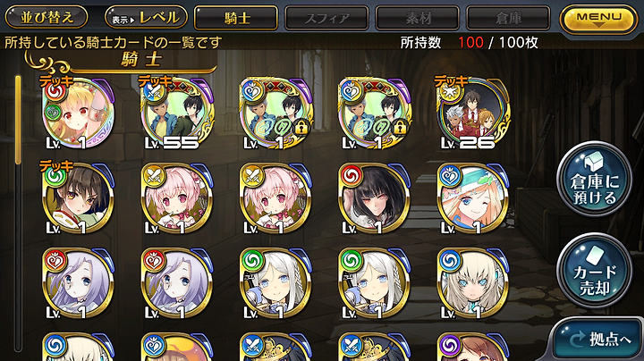The height and width of the screenshot is (361, 644).
Task: Expand the yellow MENU dropdown
Action: 598,19
